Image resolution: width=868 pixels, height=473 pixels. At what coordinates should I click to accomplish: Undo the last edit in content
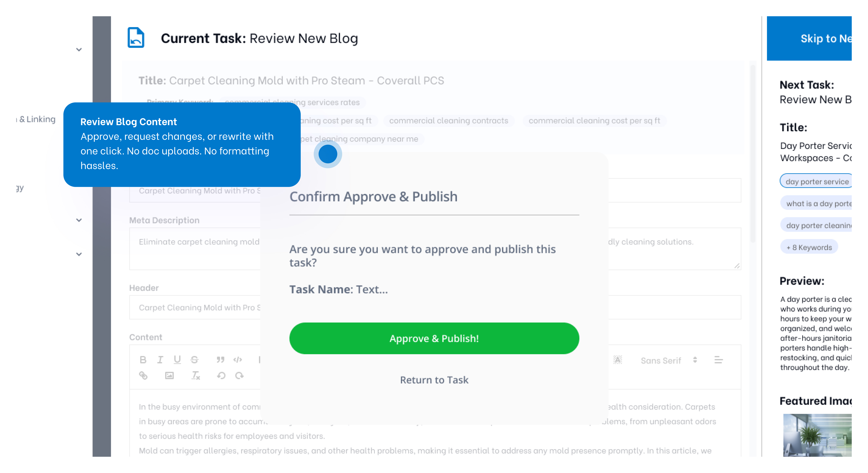click(x=221, y=375)
